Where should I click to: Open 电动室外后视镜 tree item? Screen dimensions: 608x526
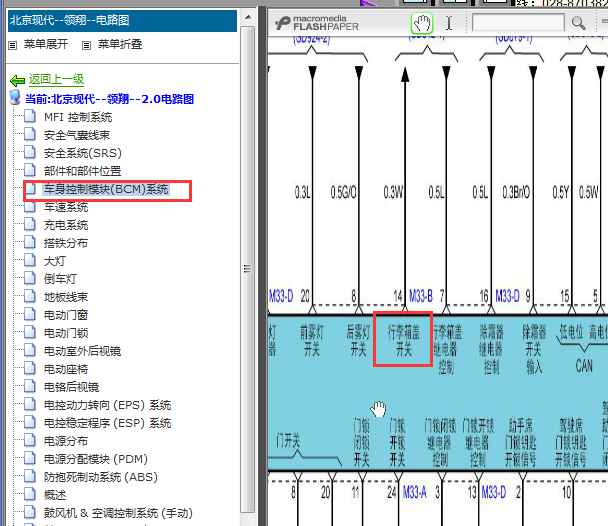[82, 351]
